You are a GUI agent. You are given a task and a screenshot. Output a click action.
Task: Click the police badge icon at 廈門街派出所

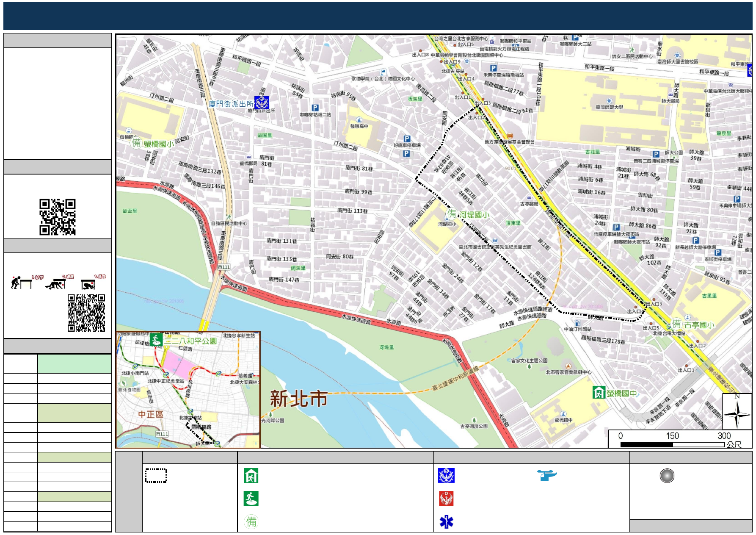(x=262, y=103)
